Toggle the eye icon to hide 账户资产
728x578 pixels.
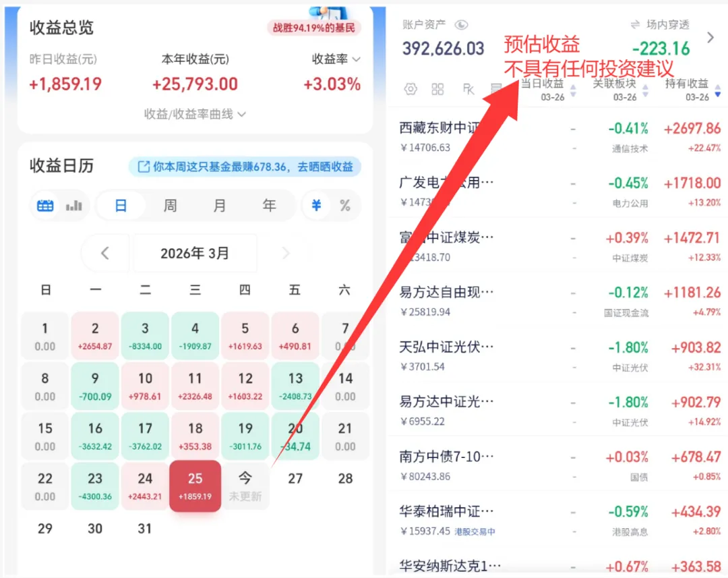(x=461, y=24)
